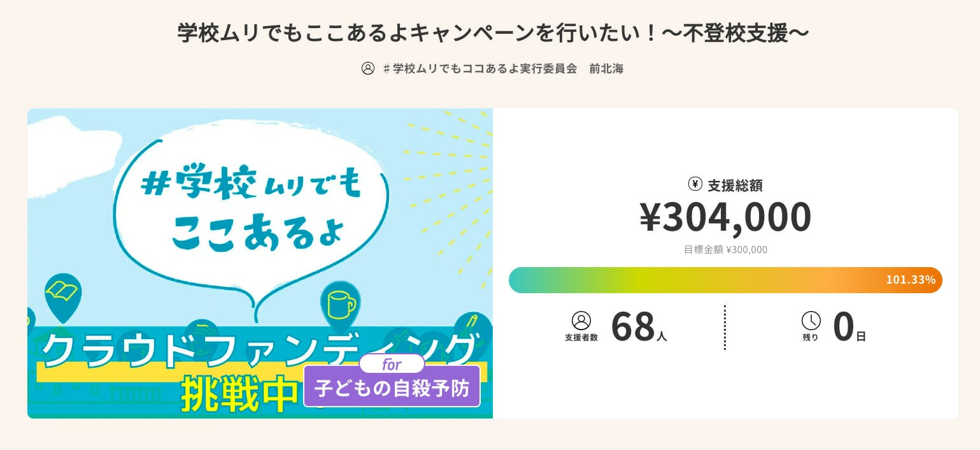Image resolution: width=980 pixels, height=450 pixels.
Task: Click the supporter person icon above 支援者数
Action: coord(581,320)
